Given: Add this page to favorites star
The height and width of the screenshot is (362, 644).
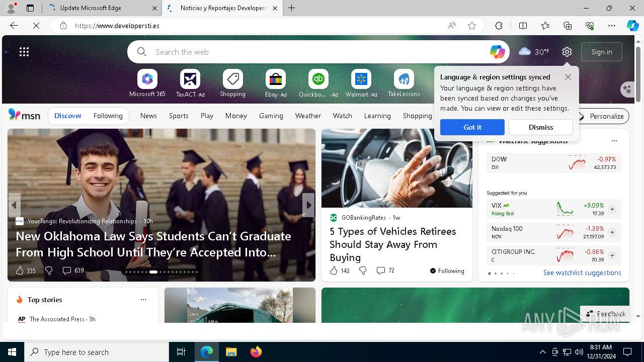Looking at the screenshot, I should (x=472, y=26).
